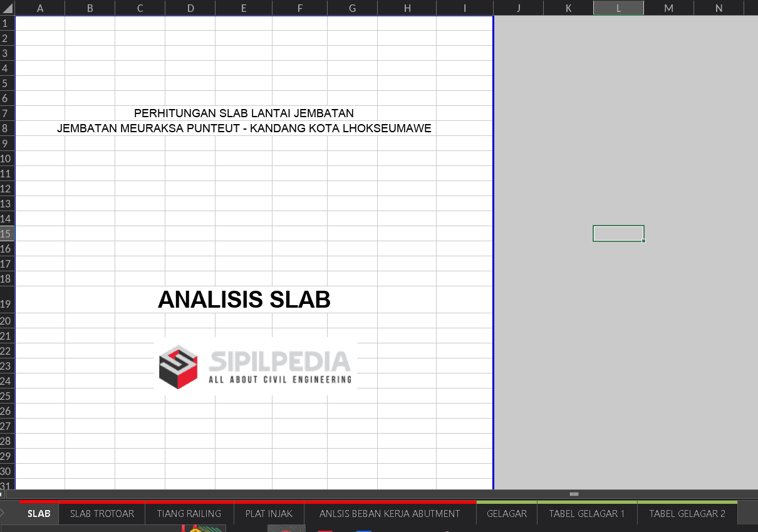This screenshot has width=758, height=532.
Task: Select row 15 header
Action: coord(7,234)
